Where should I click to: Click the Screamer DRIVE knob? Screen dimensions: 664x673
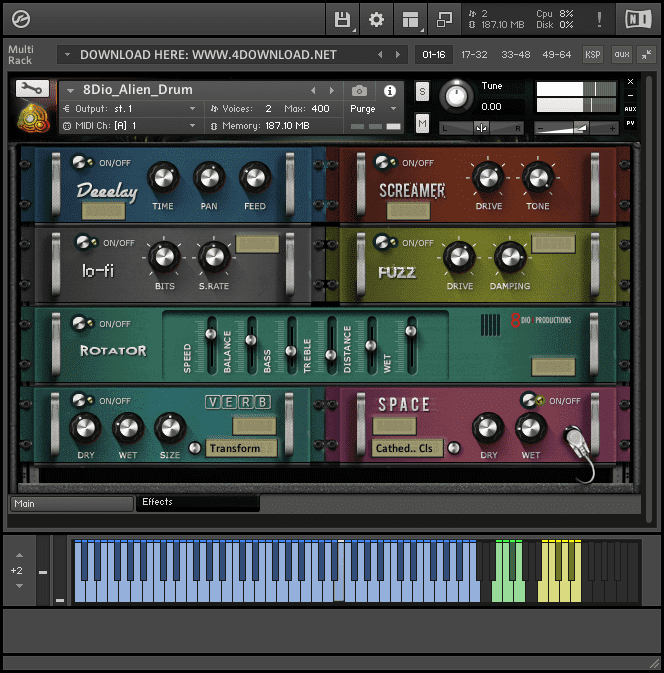pyautogui.click(x=488, y=177)
